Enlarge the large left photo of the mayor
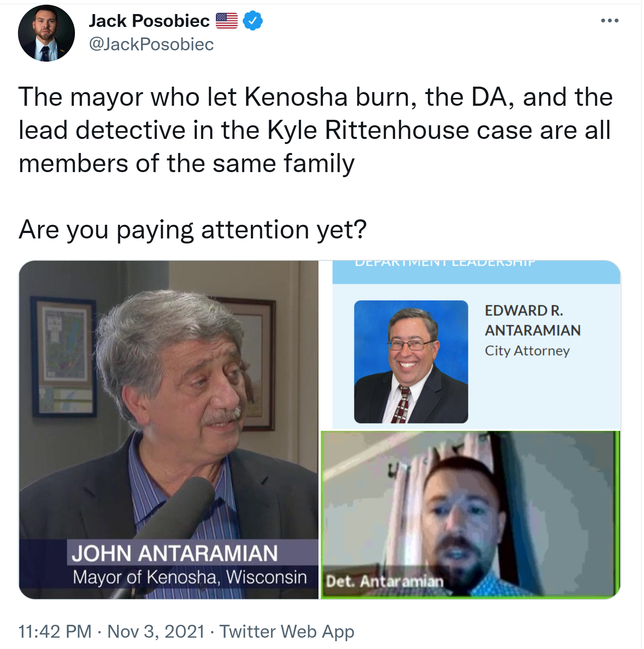Image resolution: width=644 pixels, height=649 pixels. click(x=169, y=430)
